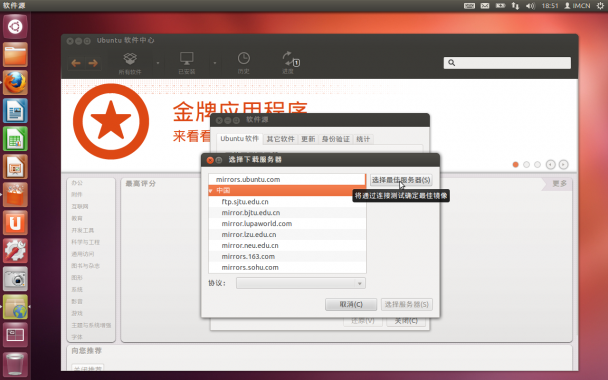Open LibreOffice Impress from the launcher
Viewport: 608px width, 380px height.
[15, 167]
